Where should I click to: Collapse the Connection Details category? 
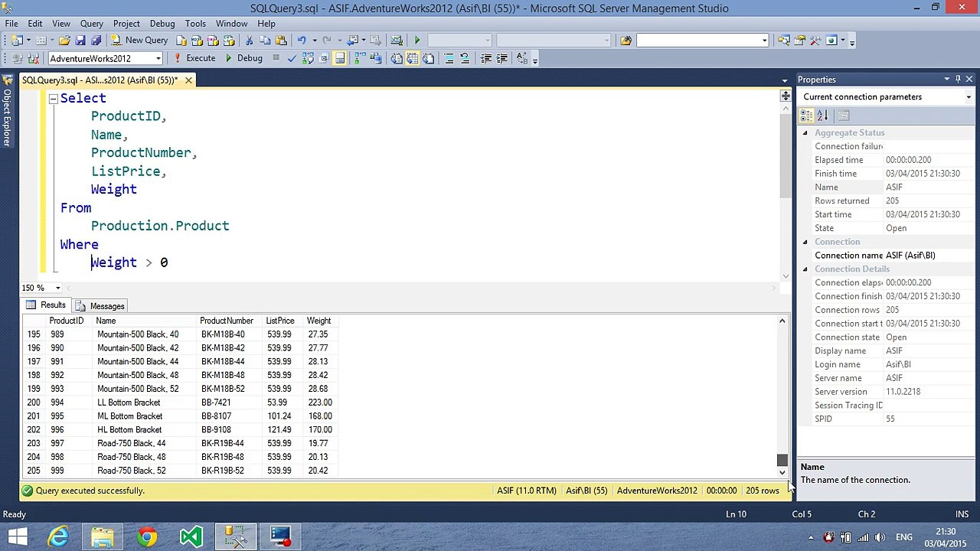pos(805,269)
